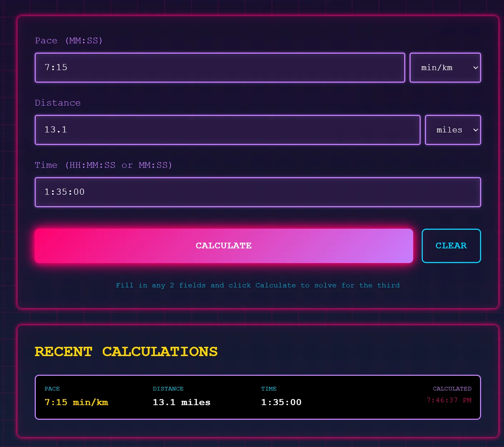Select the Distance field containing 13.1
Viewport: 504px width, 447px height.
(x=227, y=130)
